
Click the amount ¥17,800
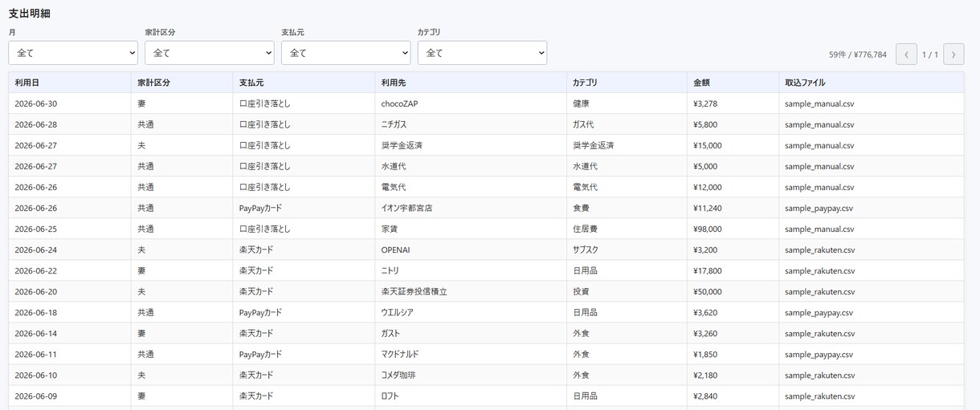(708, 270)
